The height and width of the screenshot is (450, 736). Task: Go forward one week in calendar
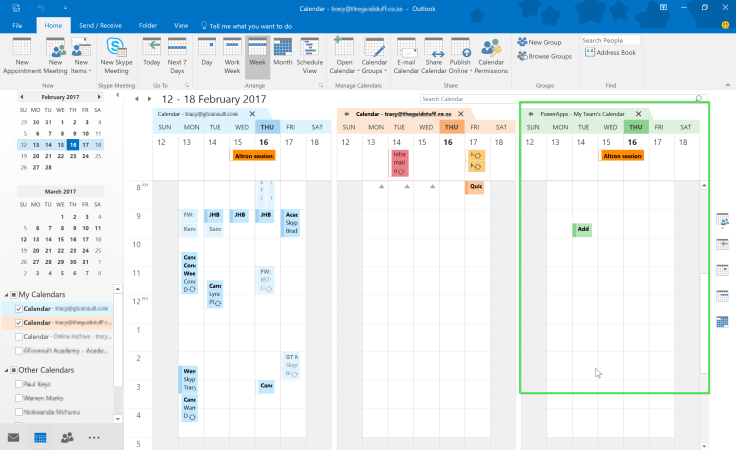click(x=149, y=99)
